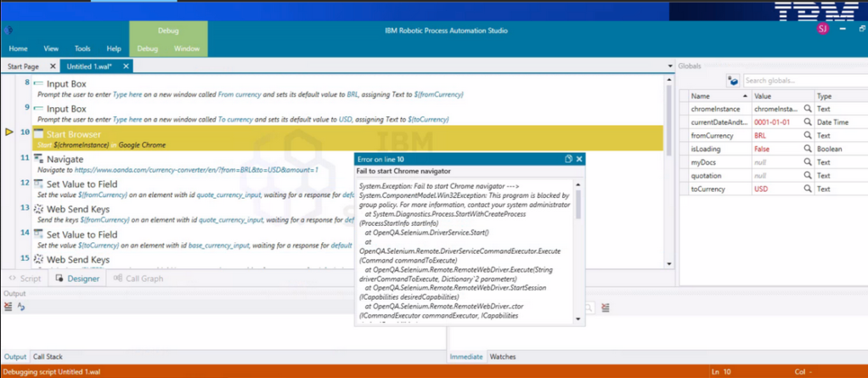Click the globals variable type filter icon
868x378 pixels.
pos(733,81)
